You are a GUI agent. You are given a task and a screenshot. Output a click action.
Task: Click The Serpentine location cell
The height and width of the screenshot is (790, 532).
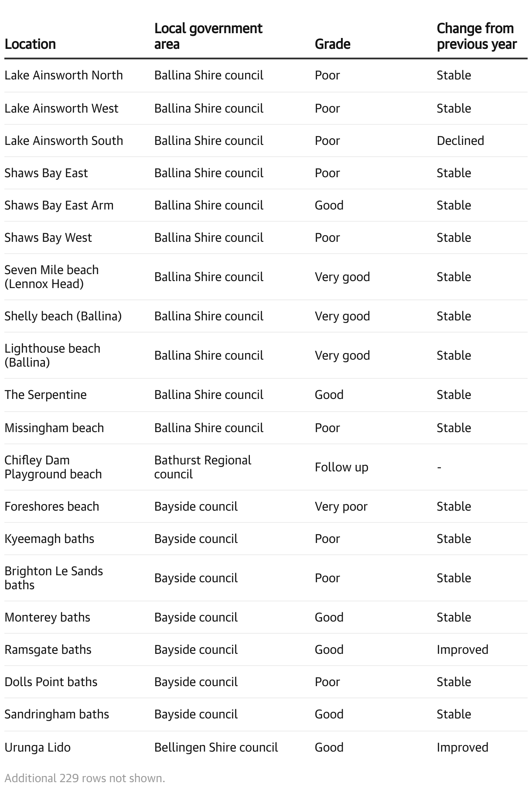(x=45, y=395)
